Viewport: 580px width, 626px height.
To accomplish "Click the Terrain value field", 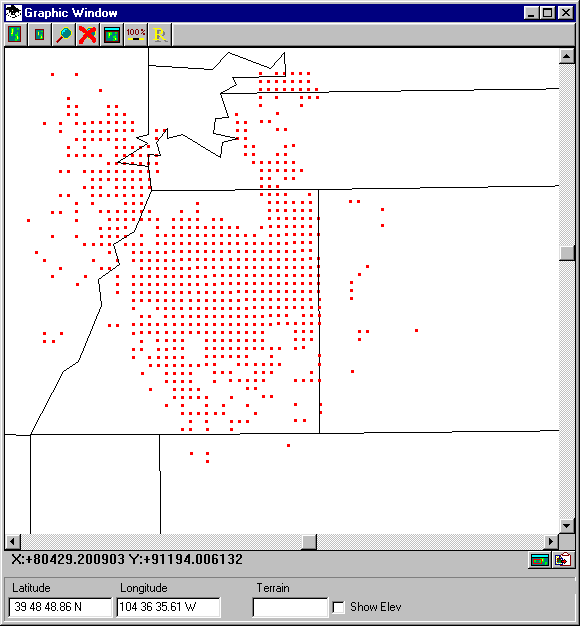I will coord(290,607).
